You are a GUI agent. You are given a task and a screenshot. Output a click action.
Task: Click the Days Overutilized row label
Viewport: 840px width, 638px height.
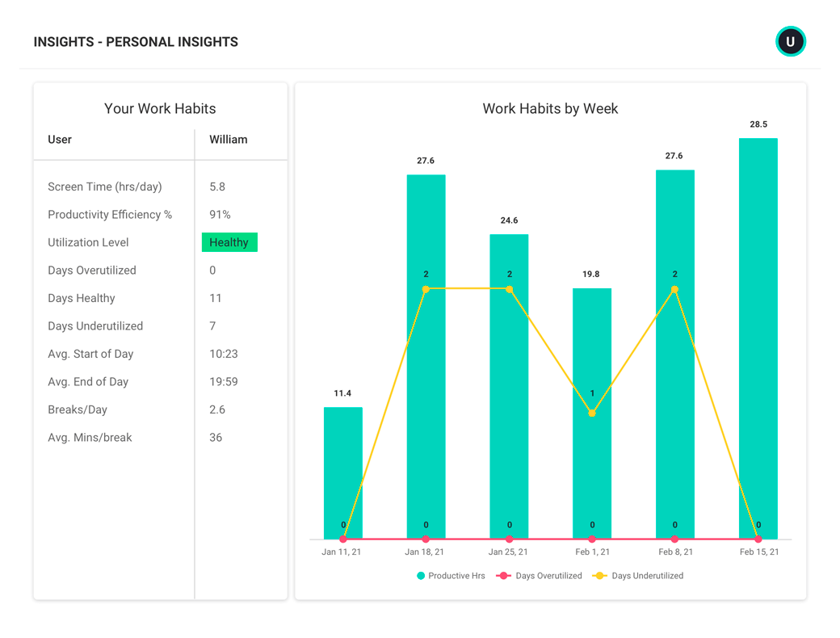click(91, 271)
